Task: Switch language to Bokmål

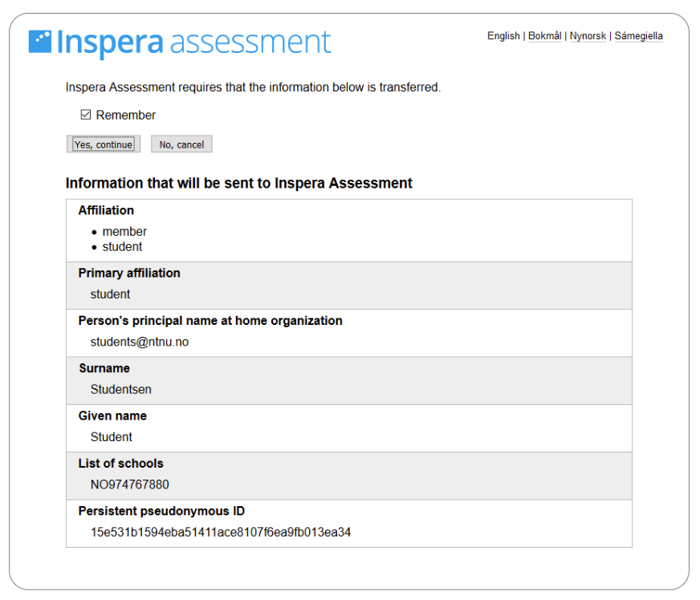Action: coord(545,35)
